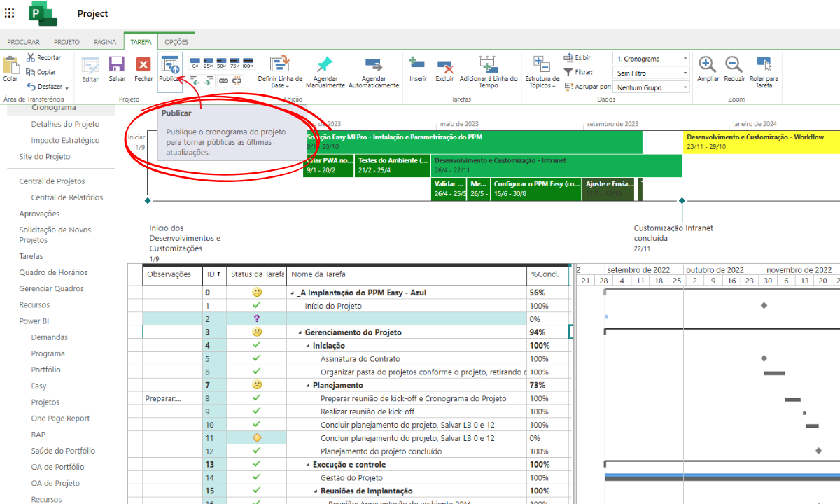Click the Colar paste icon
Image resolution: width=840 pixels, height=504 pixels.
coord(10,66)
